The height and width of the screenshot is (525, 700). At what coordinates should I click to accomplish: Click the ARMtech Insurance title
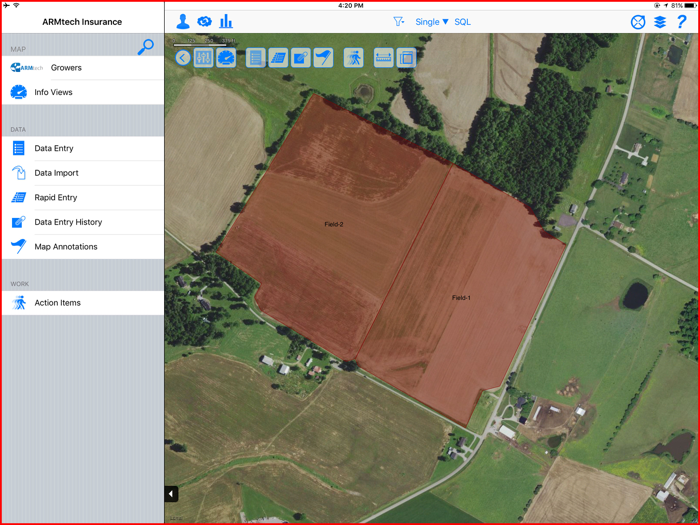tap(82, 22)
